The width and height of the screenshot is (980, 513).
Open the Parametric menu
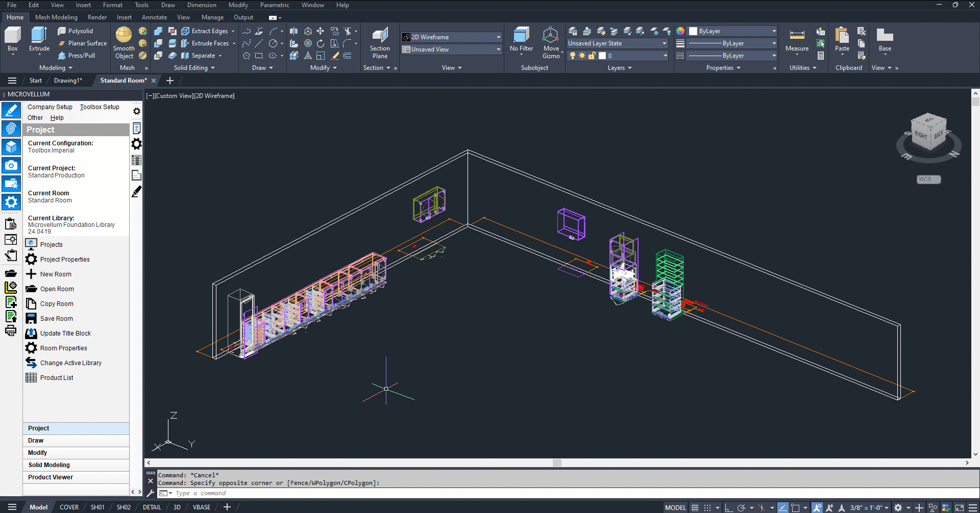click(x=275, y=5)
